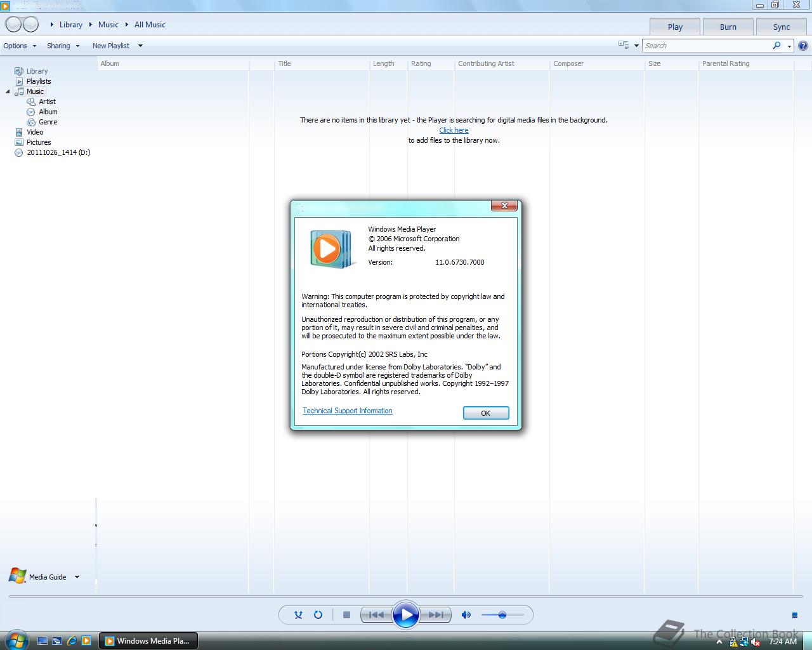Sort by the Rating column header
This screenshot has width=812, height=650.
pos(431,63)
